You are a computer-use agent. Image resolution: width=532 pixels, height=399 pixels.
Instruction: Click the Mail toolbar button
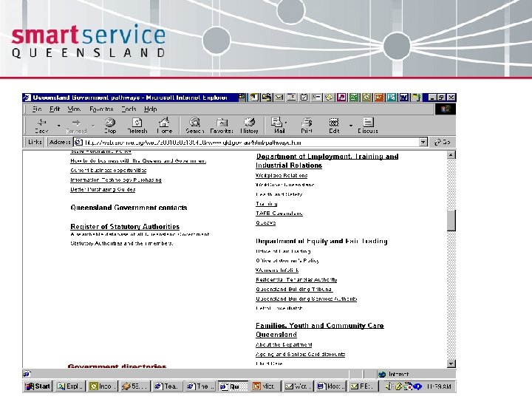pyautogui.click(x=279, y=126)
